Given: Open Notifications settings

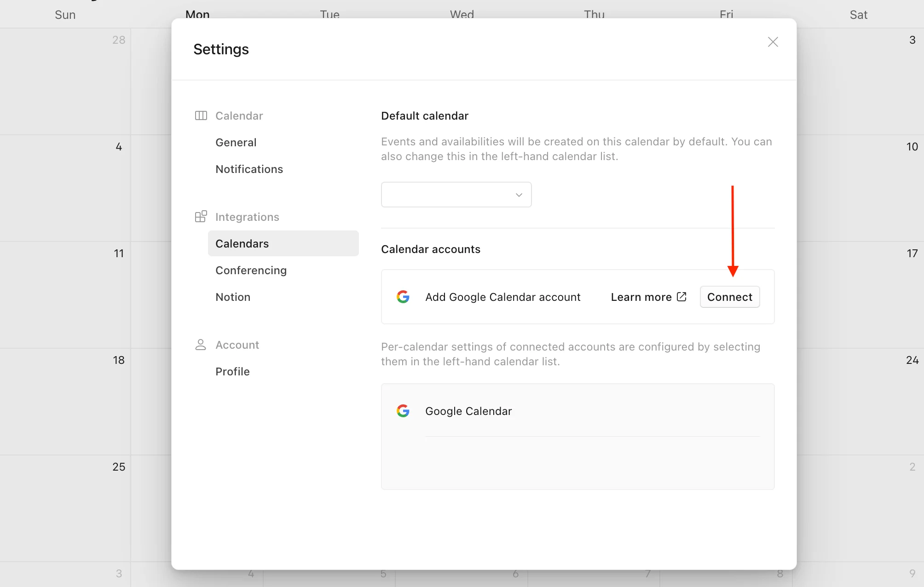Looking at the screenshot, I should pyautogui.click(x=249, y=169).
